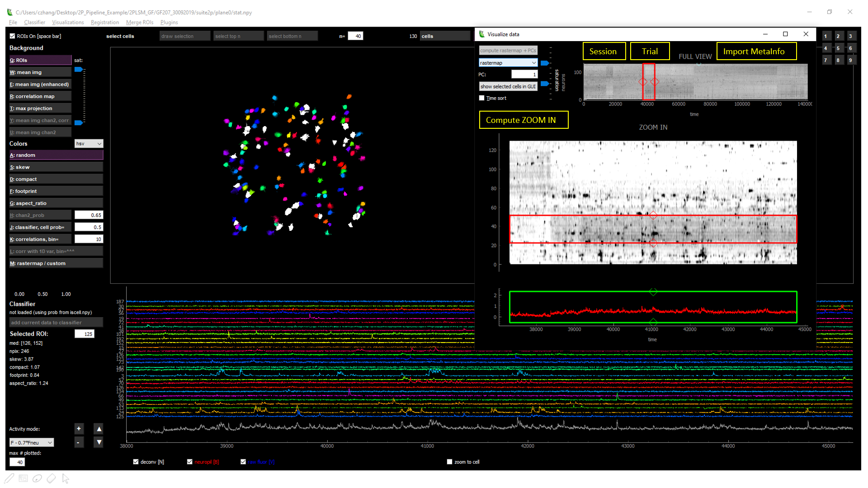868x488 pixels.
Task: Select M: rastermap / custom color option
Action: 56,263
